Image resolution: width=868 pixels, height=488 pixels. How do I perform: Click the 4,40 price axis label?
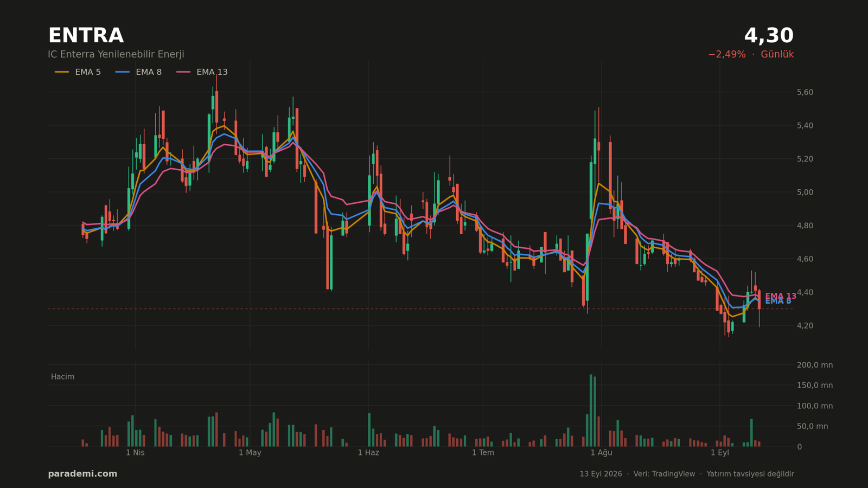point(805,292)
